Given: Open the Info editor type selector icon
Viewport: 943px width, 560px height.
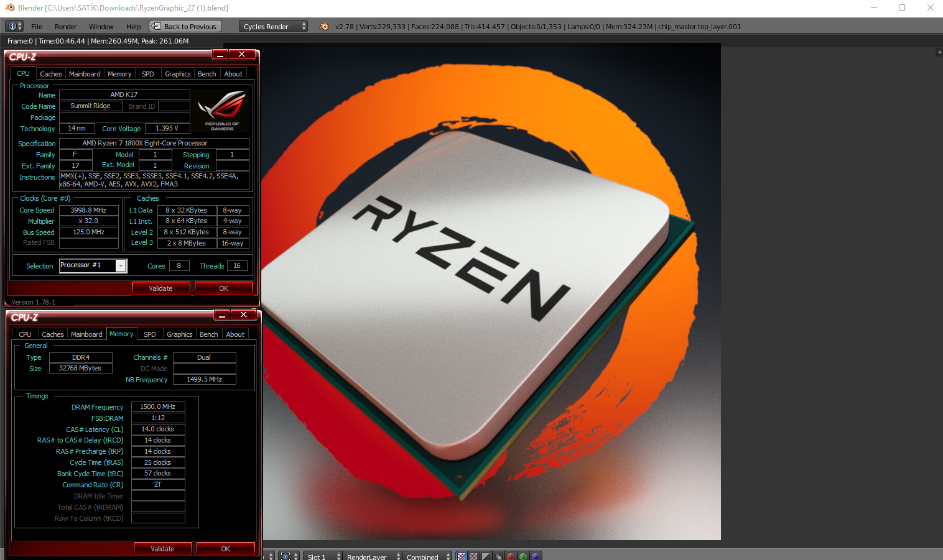Looking at the screenshot, I should click(14, 26).
